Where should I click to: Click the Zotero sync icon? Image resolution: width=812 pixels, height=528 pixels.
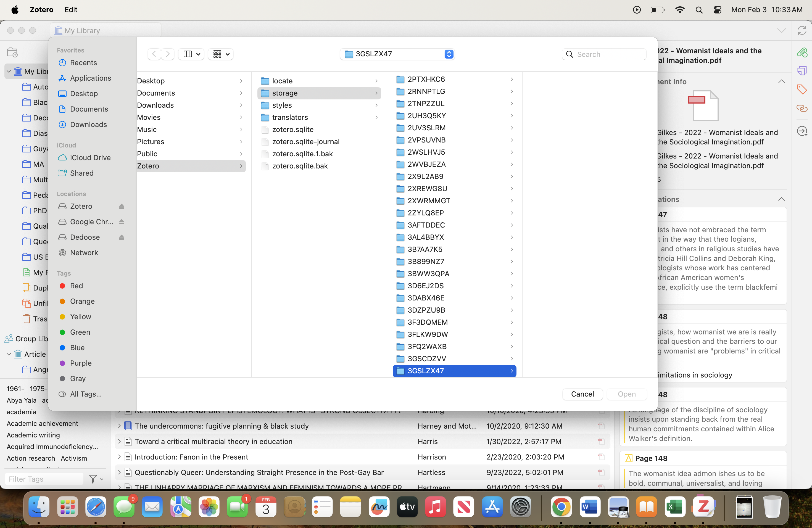[802, 30]
